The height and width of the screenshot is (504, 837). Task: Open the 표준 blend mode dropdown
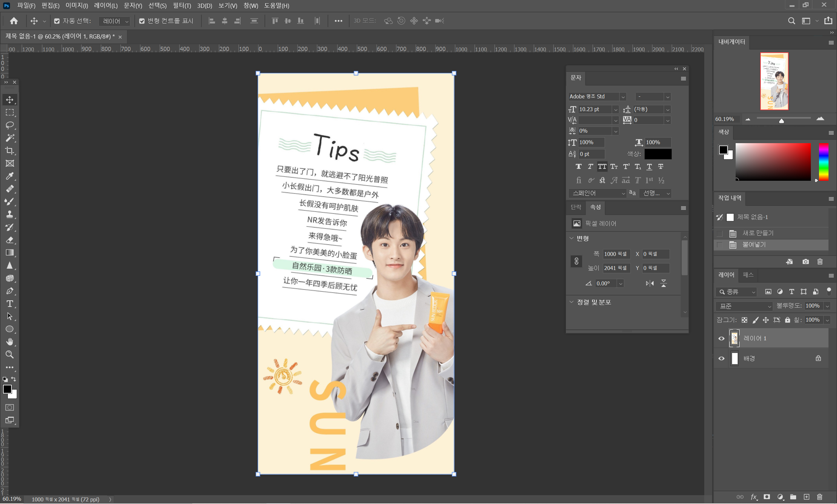(743, 306)
